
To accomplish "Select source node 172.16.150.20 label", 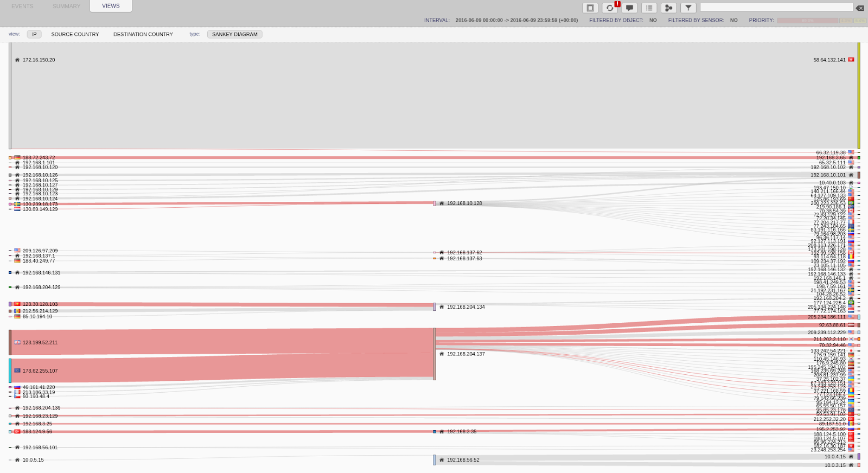I will point(39,60).
